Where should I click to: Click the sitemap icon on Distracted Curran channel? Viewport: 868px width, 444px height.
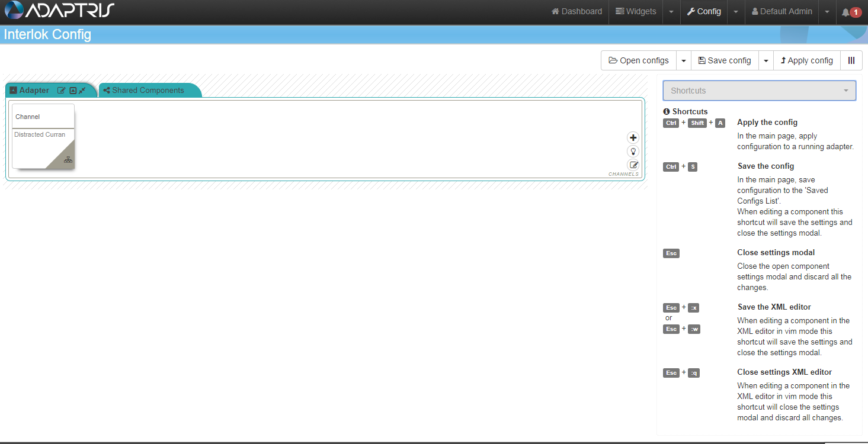tap(68, 160)
